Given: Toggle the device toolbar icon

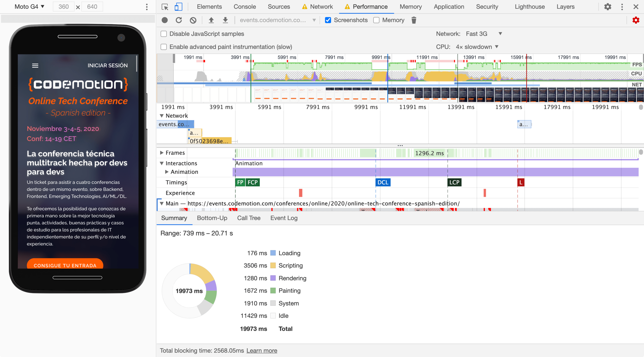Looking at the screenshot, I should click(x=178, y=7).
